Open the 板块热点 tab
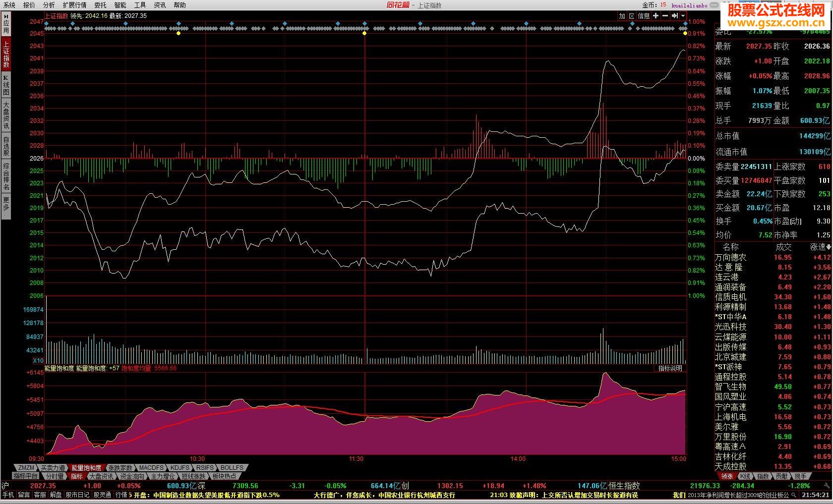Image resolution: width=833 pixels, height=504 pixels. pyautogui.click(x=224, y=476)
